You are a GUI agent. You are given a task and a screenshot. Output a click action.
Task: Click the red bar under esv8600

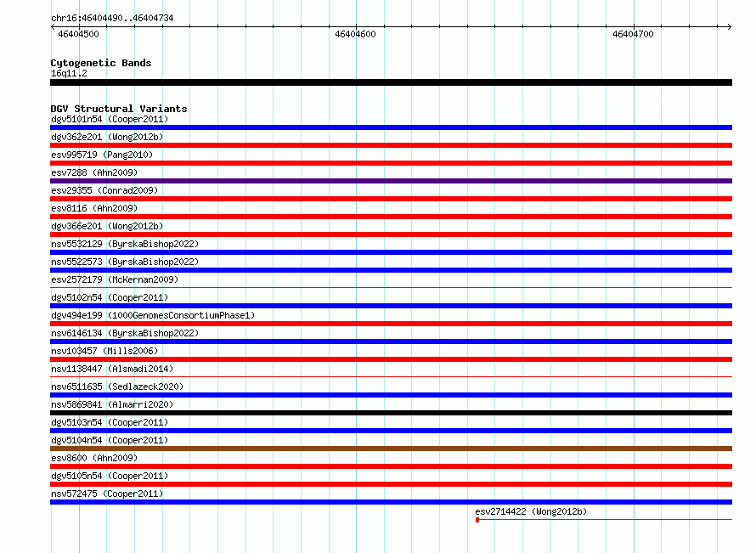(391, 466)
